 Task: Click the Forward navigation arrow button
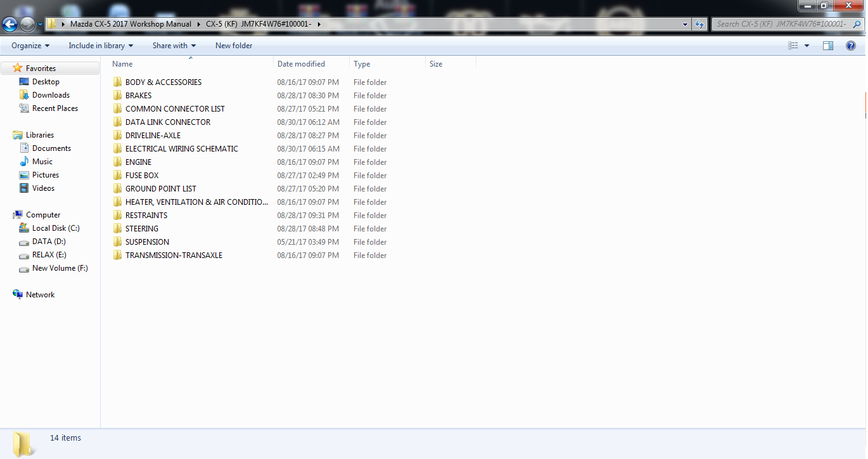[27, 25]
